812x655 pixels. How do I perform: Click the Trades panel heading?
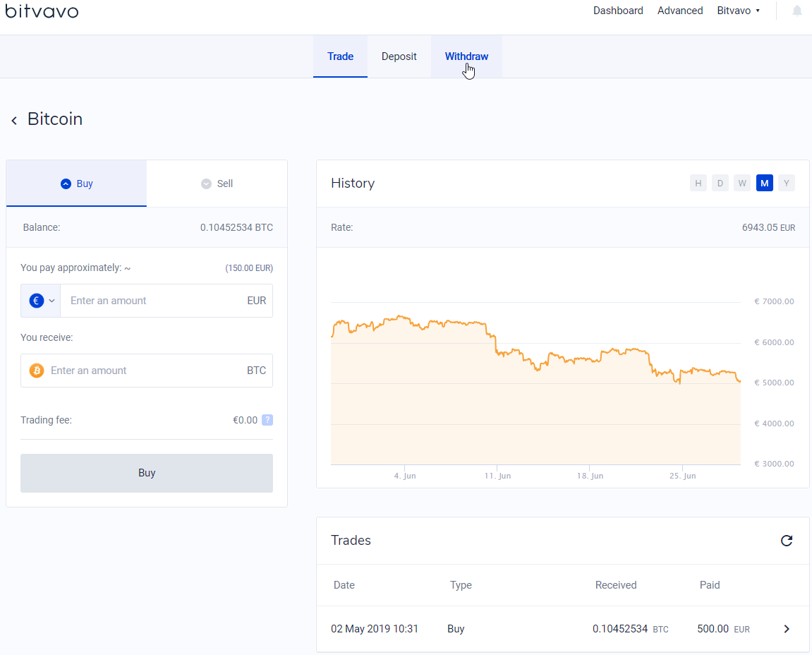351,541
